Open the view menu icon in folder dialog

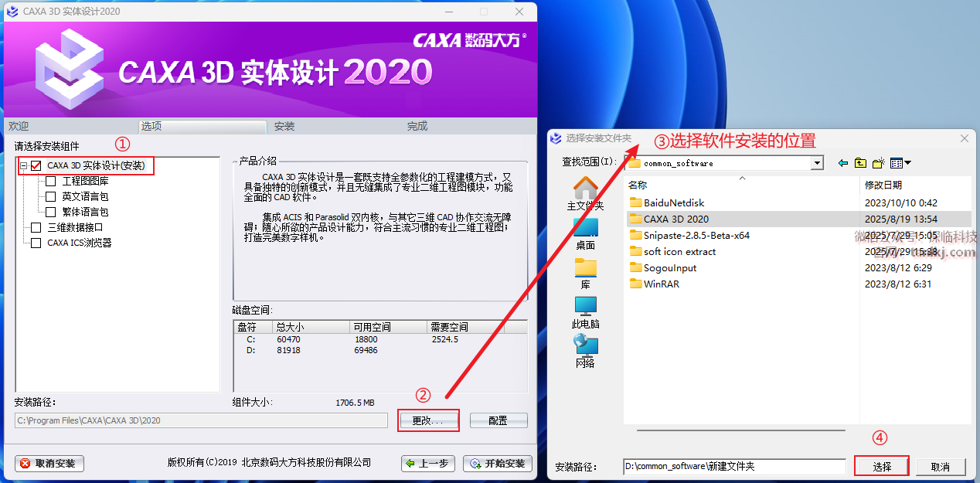pyautogui.click(x=900, y=163)
